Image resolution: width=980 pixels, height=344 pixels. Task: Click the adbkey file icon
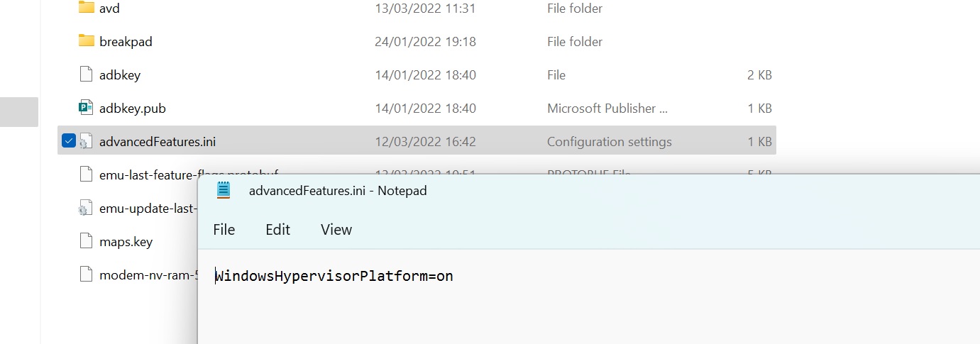click(86, 74)
